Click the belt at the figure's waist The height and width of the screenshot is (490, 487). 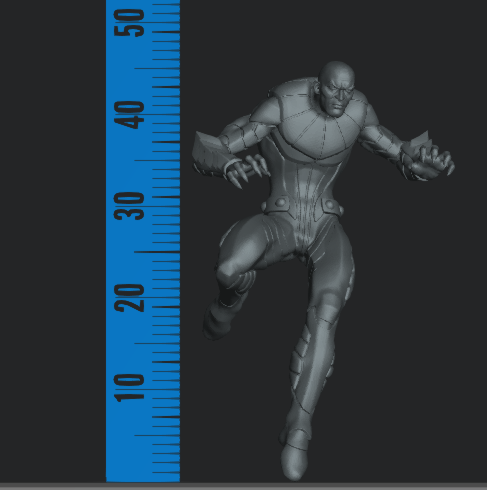click(x=302, y=206)
